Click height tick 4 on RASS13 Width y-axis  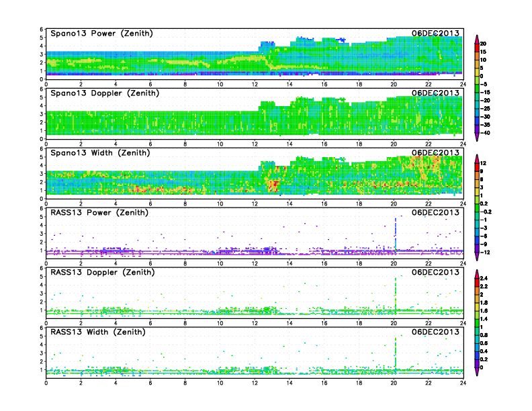coord(42,345)
